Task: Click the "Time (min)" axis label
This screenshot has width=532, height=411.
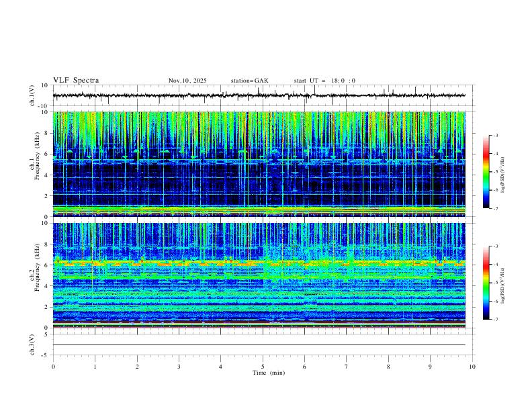Action: [269, 373]
